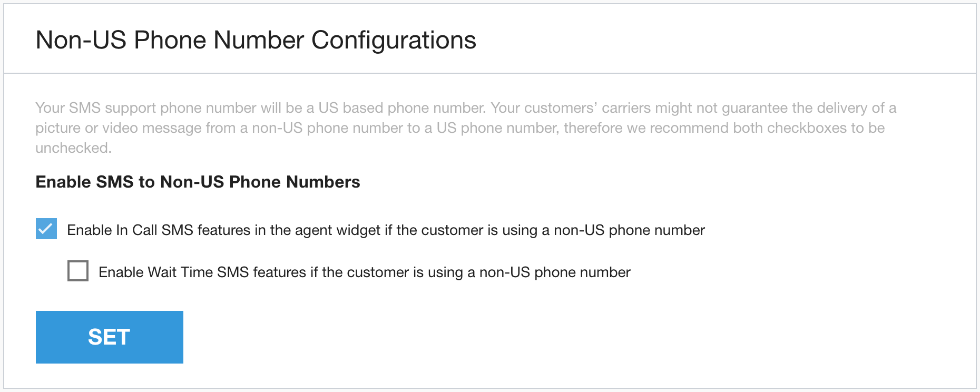The width and height of the screenshot is (980, 392).
Task: Click the "Enable Wait Time SMS features" label
Action: click(364, 272)
